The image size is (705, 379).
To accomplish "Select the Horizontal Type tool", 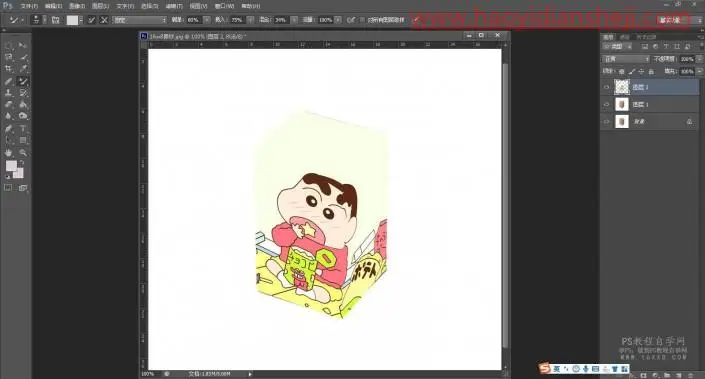I will (23, 129).
